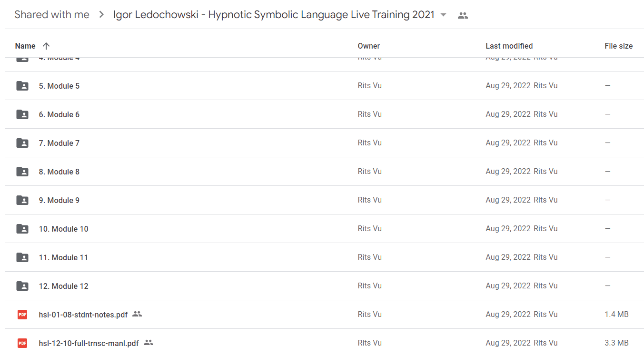Click the PDF icon for hsl-12-10-full-trnsc-manl.pdf

click(x=22, y=343)
